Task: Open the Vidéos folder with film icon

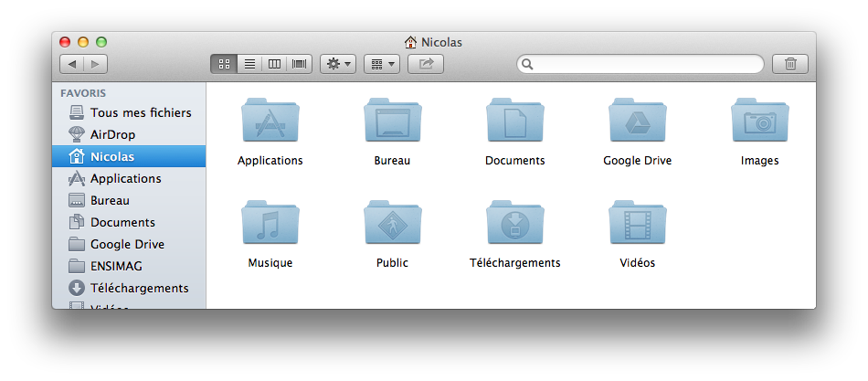Action: point(637,224)
